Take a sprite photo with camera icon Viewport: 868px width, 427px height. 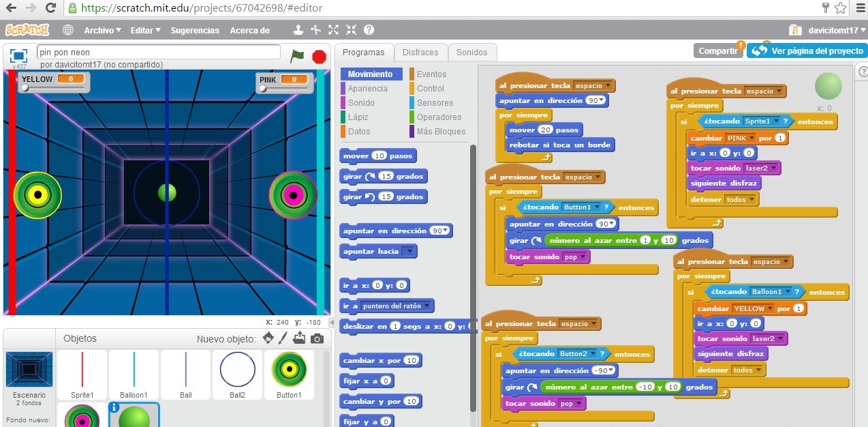(x=317, y=338)
